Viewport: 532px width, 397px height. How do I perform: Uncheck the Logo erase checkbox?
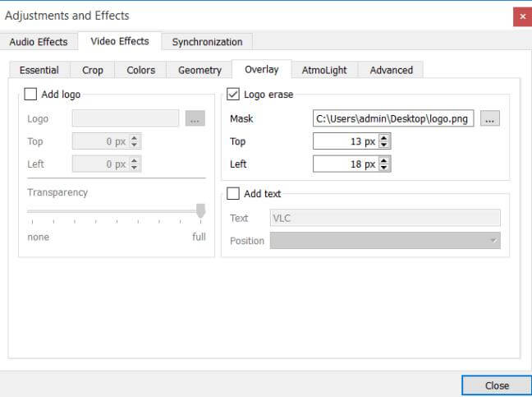(x=233, y=94)
